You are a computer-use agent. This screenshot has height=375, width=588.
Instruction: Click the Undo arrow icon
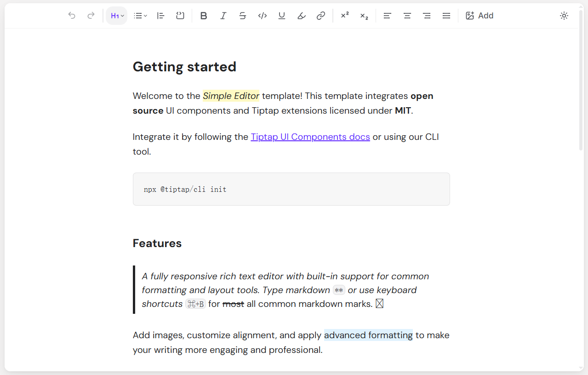72,16
